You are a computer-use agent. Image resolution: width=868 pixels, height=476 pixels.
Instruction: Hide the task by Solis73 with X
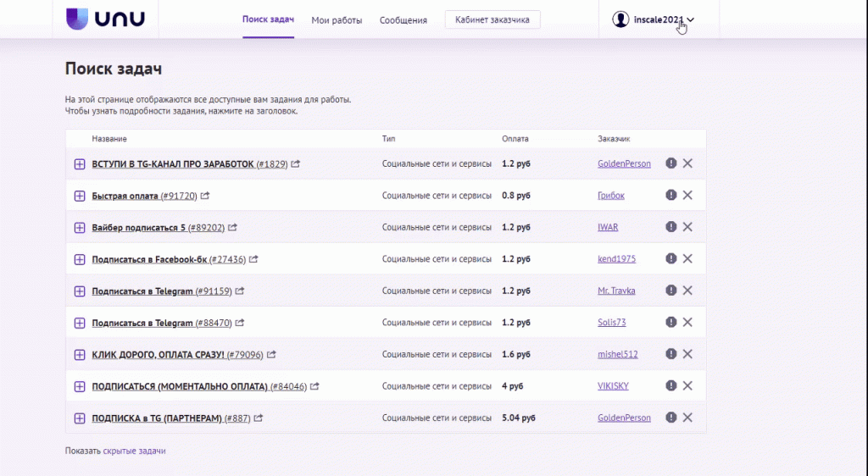[687, 323]
